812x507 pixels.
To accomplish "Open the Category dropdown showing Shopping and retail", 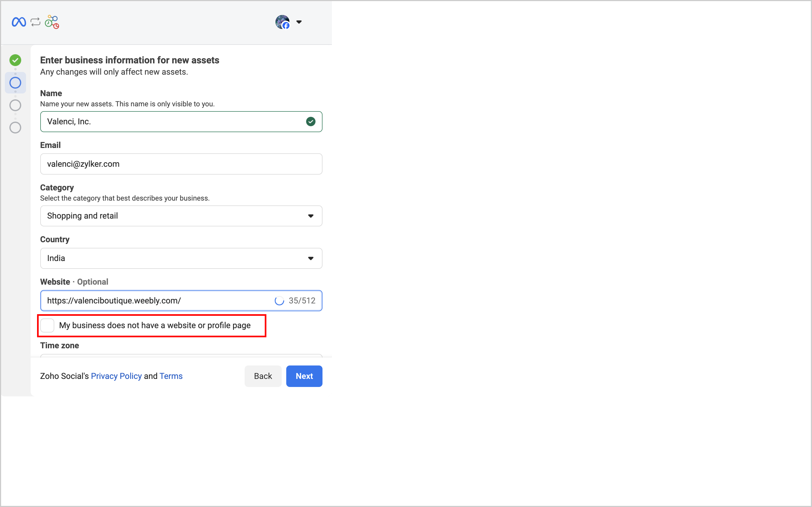I will [181, 216].
